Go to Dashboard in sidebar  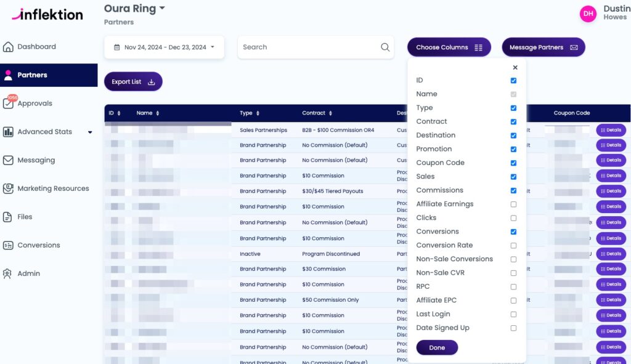point(36,47)
